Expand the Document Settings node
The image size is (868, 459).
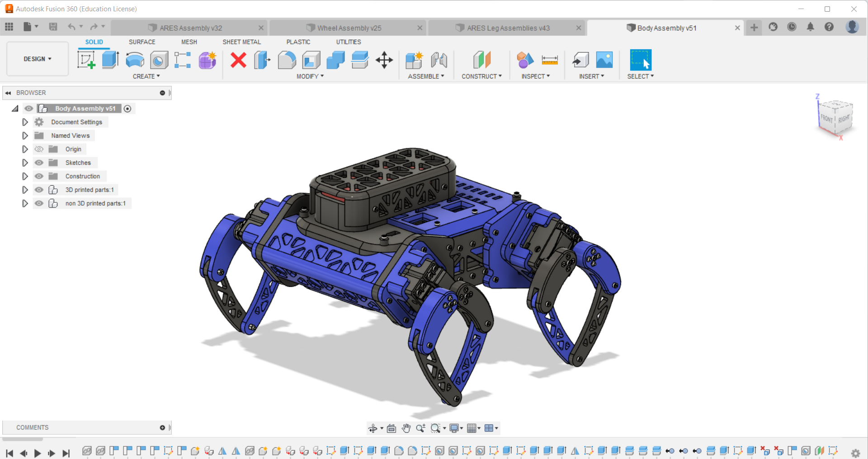(25, 122)
